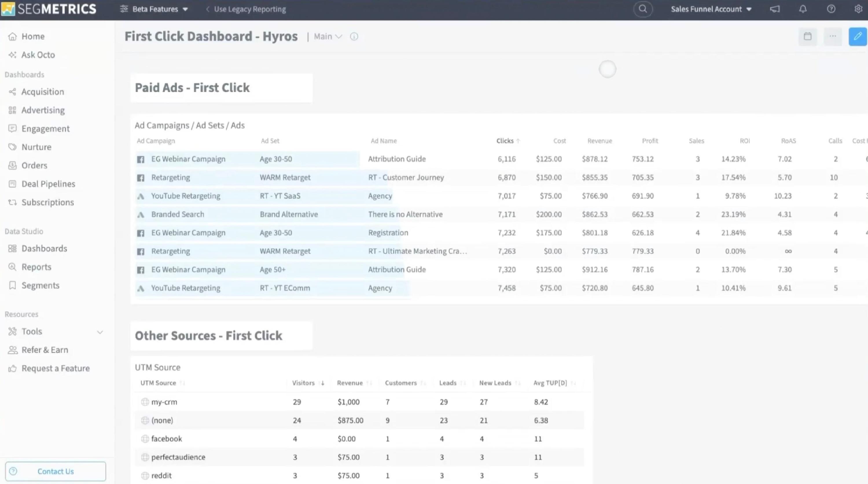Screen dimensions: 868x484
Task: Click the 'RT - Customer Journey' ad name
Action: 406,178
